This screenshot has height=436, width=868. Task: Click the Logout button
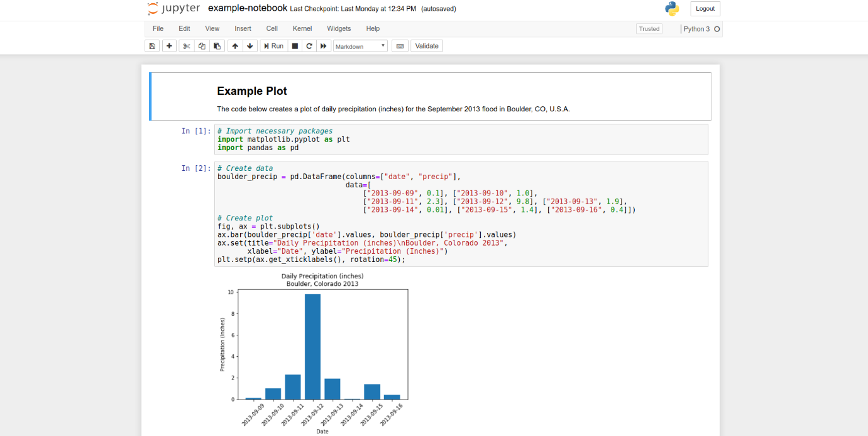[705, 9]
